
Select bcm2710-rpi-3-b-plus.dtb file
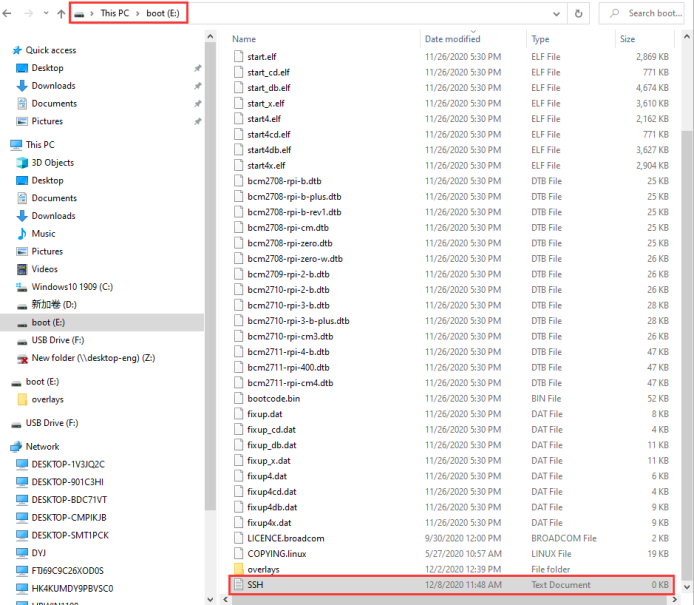point(298,320)
